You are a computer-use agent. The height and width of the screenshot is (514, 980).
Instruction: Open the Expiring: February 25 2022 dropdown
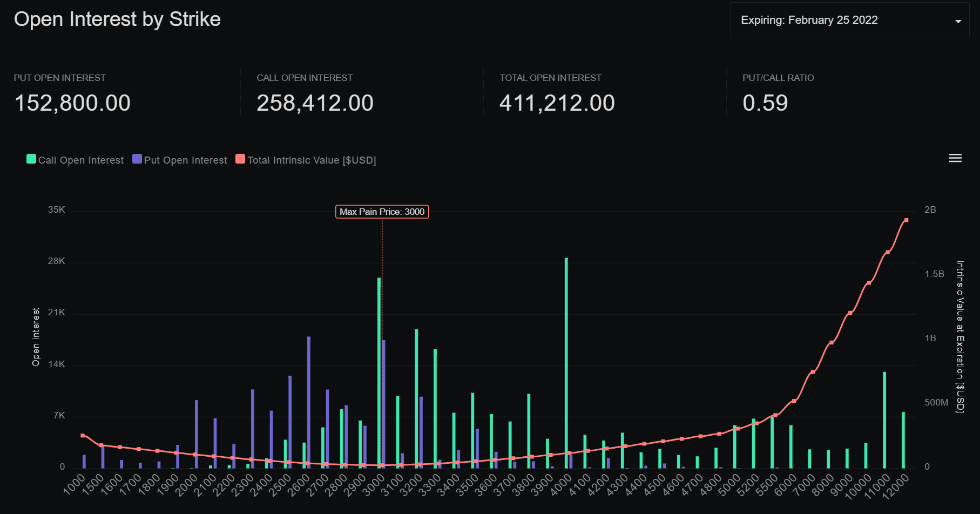coord(809,20)
